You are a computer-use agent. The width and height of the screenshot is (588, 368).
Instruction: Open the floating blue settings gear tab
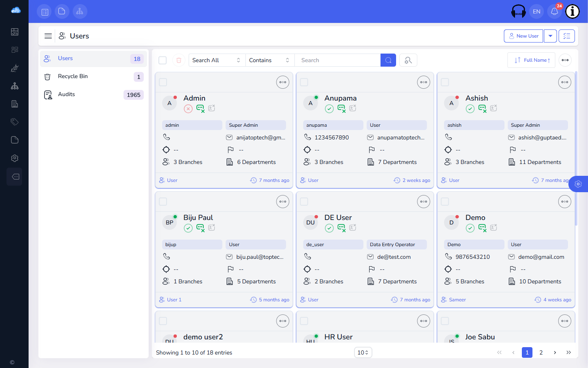pyautogui.click(x=578, y=184)
